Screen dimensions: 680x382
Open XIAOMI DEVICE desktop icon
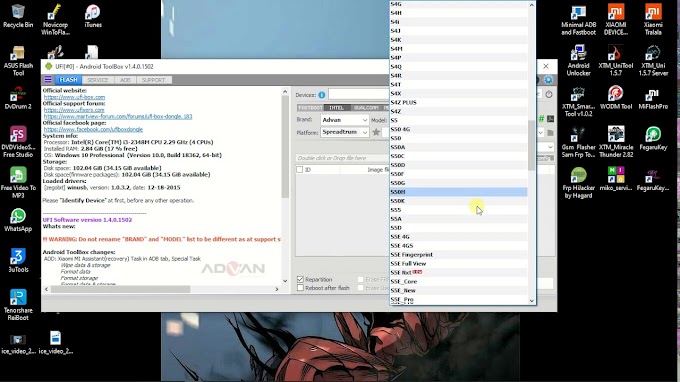pos(616,20)
